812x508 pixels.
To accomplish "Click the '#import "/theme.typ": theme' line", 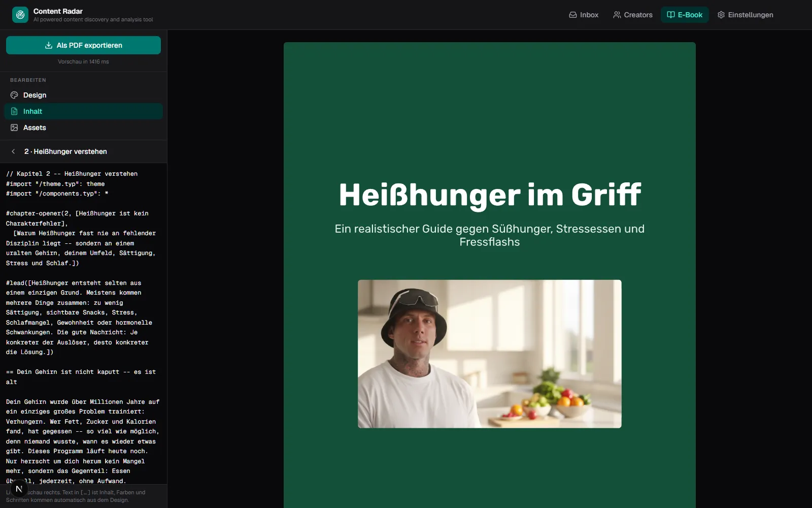I will click(x=55, y=184).
